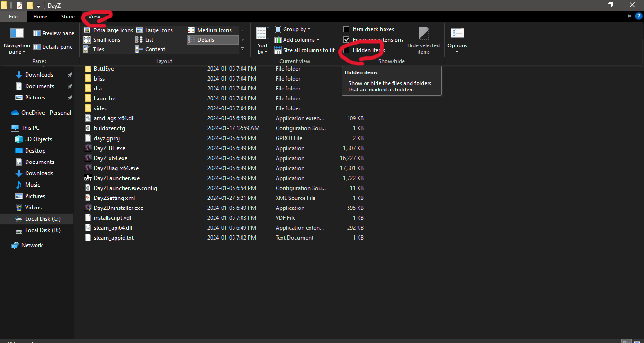Open the Add columns dropdown

coord(297,40)
